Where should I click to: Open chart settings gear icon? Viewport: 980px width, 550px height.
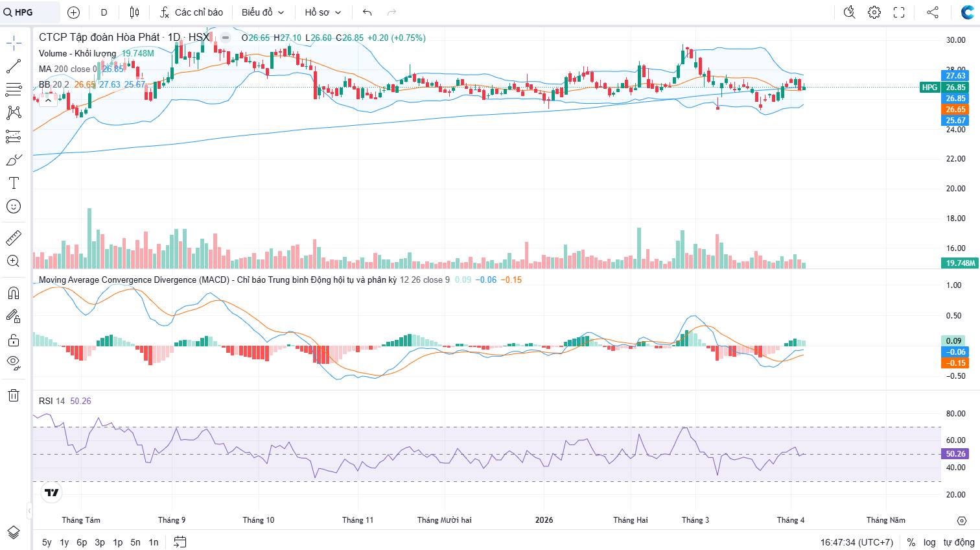pos(874,12)
